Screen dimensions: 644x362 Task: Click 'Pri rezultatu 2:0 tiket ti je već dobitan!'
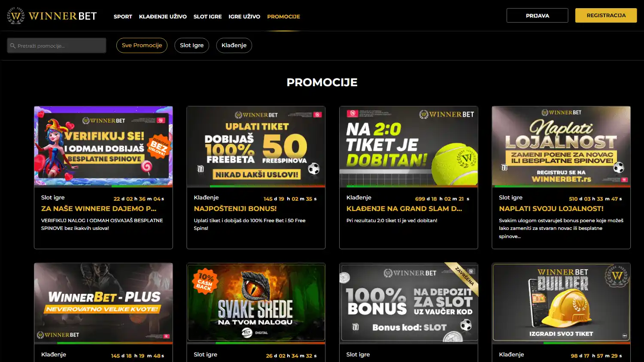[392, 220]
